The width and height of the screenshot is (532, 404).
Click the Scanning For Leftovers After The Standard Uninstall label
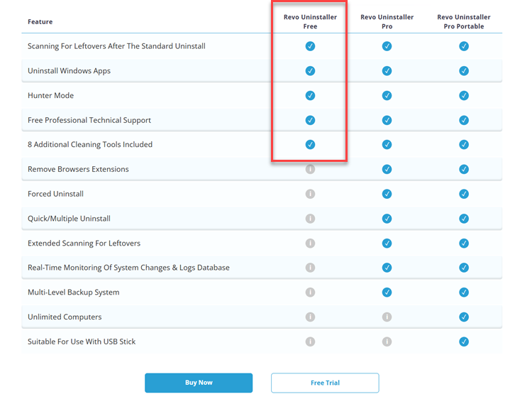116,46
